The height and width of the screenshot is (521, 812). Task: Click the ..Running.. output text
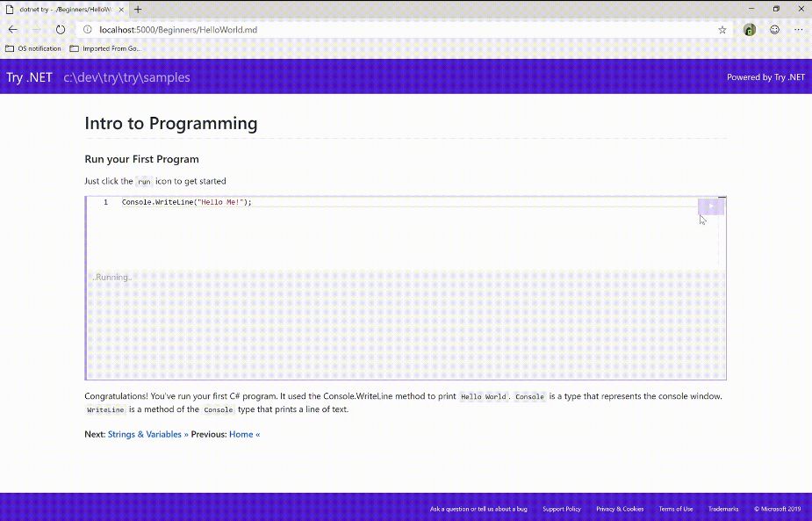(x=111, y=278)
